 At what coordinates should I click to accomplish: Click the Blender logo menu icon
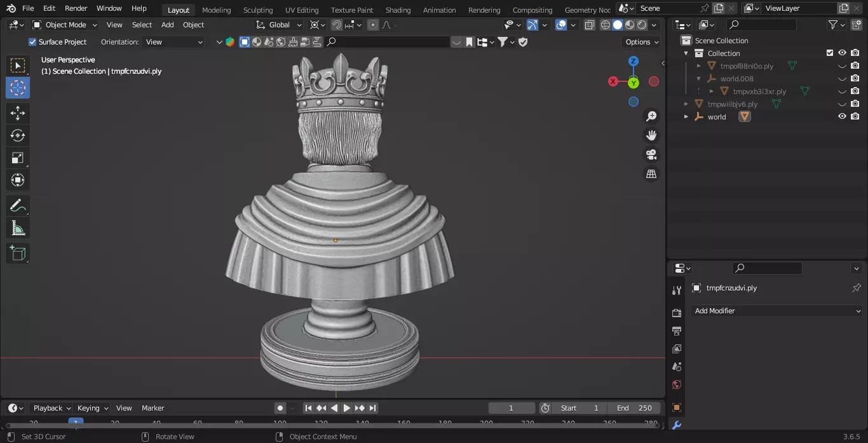coord(11,8)
